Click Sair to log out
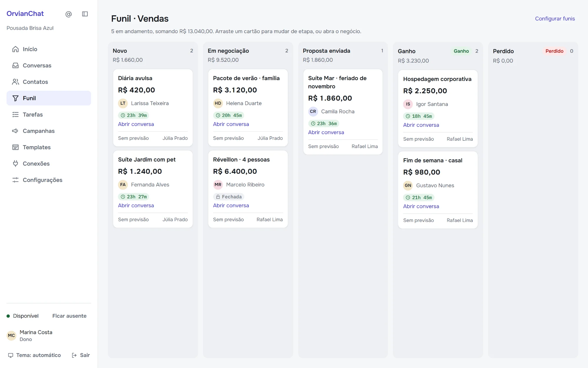 [81, 355]
